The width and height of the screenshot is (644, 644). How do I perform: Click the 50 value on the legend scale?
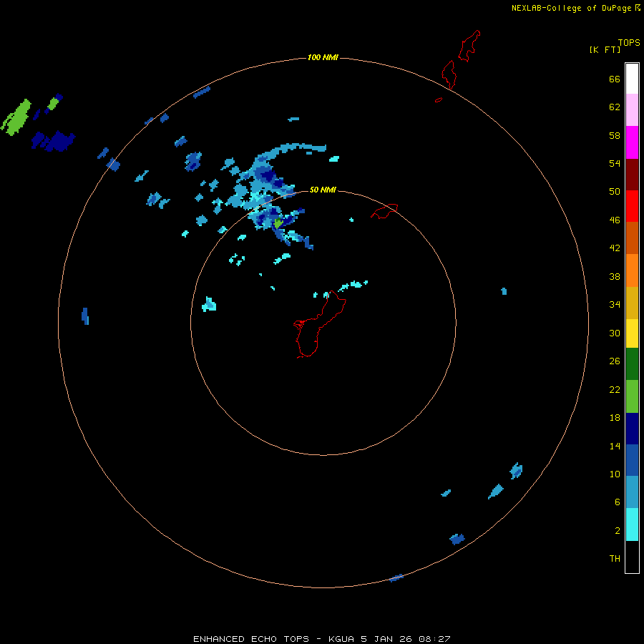(x=615, y=191)
